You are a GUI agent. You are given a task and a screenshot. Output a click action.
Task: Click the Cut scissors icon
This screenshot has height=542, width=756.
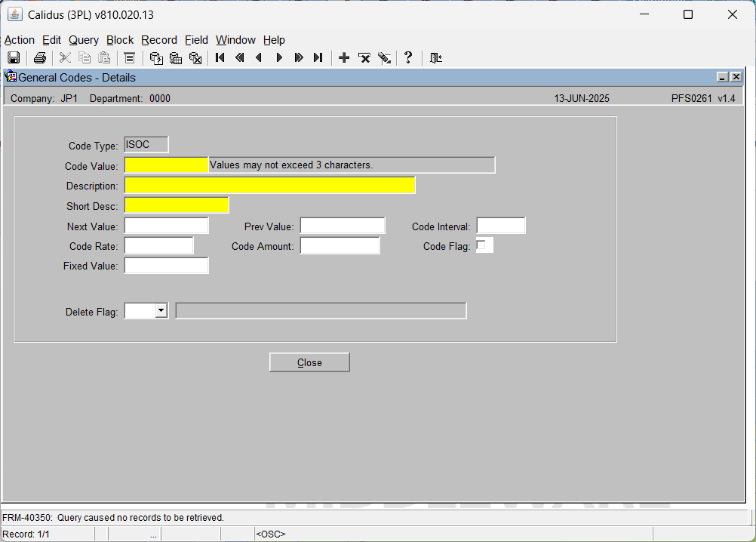[x=65, y=58]
